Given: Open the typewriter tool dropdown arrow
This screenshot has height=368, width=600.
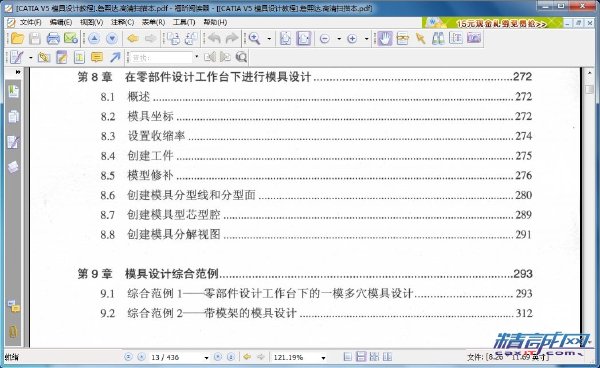Looking at the screenshot, I should [x=31, y=58].
